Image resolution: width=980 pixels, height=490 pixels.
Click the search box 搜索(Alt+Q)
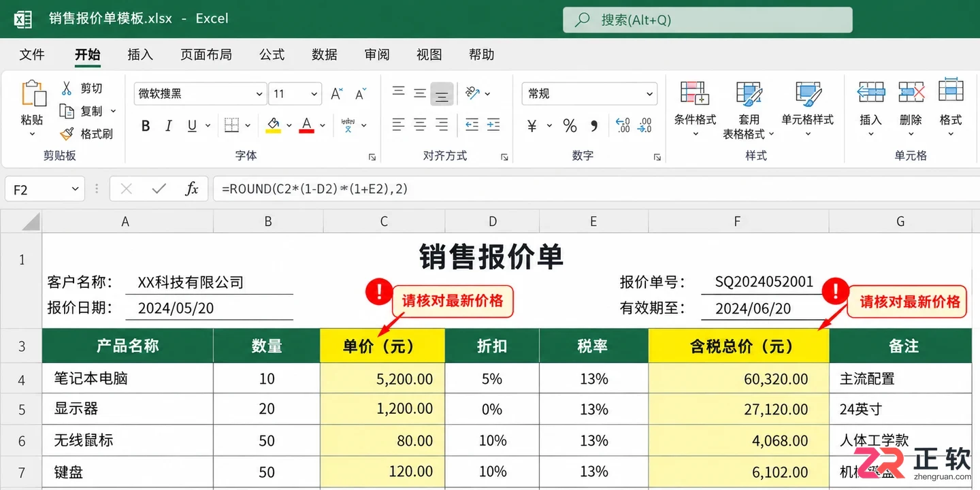[708, 20]
